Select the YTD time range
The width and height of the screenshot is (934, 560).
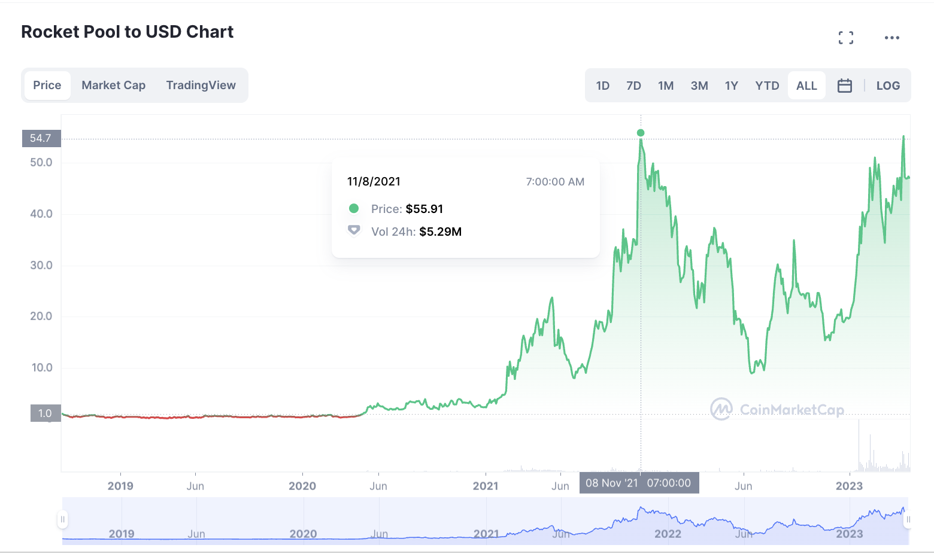point(767,86)
